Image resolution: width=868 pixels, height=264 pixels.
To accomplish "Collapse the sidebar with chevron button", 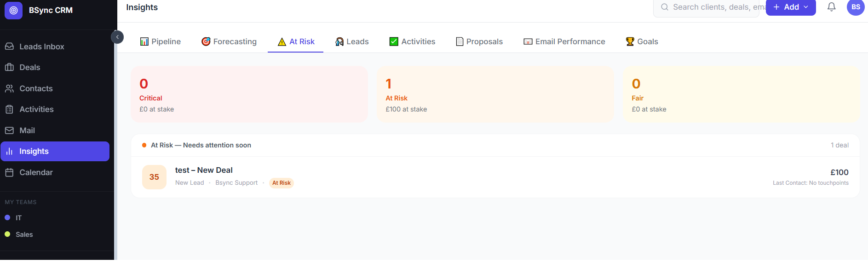I will point(117,37).
